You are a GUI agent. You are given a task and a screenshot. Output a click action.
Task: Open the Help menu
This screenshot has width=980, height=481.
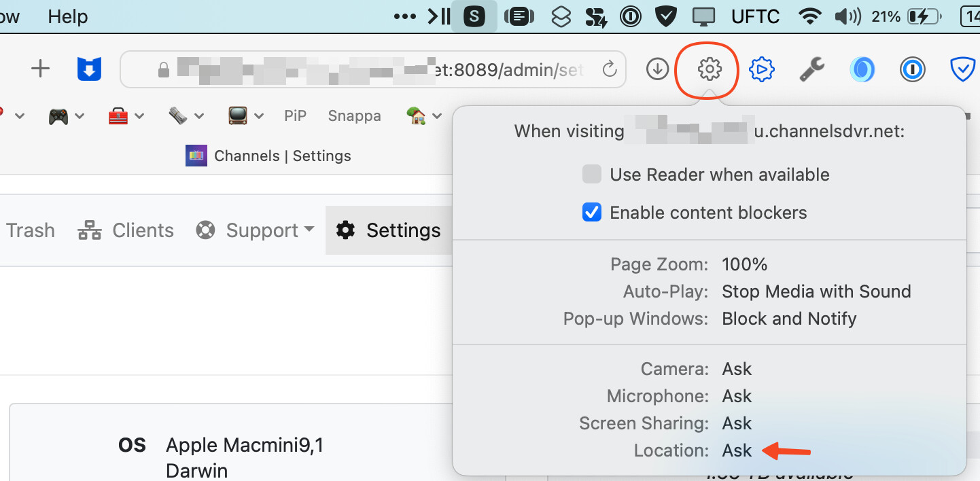(x=67, y=16)
